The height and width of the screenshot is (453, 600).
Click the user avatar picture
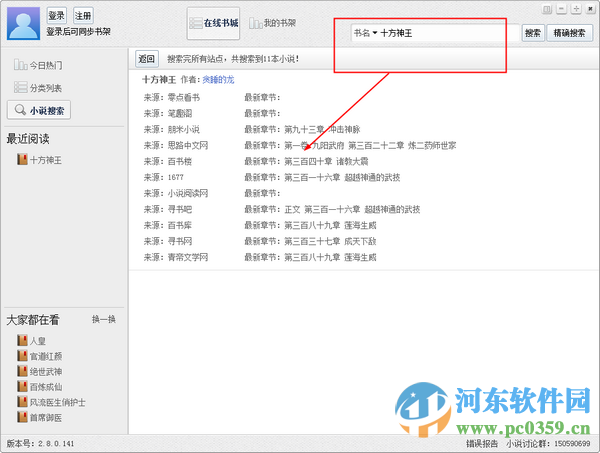pyautogui.click(x=23, y=23)
